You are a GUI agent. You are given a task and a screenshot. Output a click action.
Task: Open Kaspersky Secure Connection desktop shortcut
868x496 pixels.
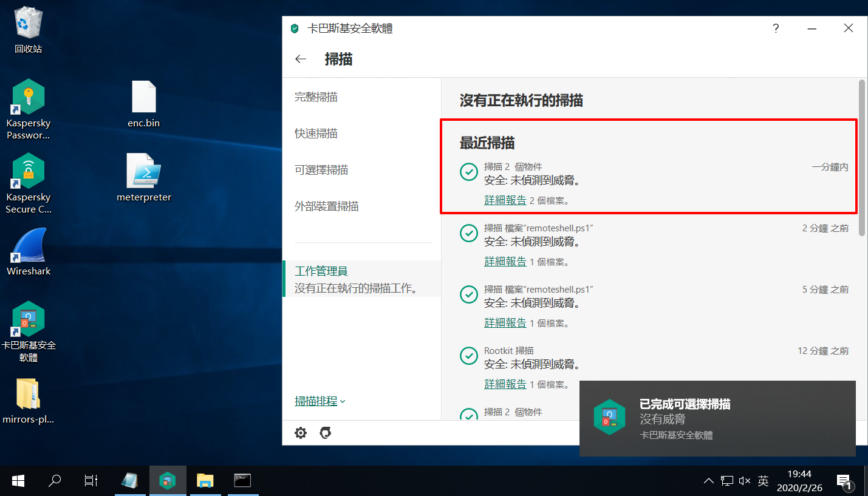tap(28, 184)
